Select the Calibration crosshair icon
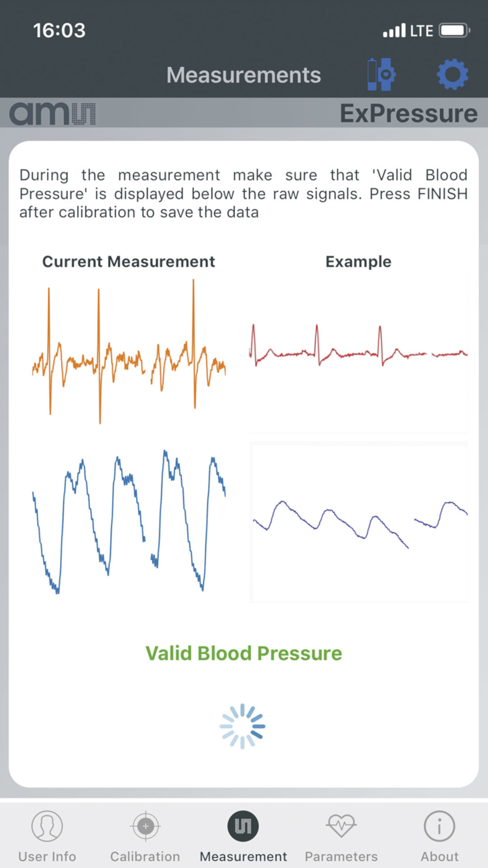The width and height of the screenshot is (488, 868). pyautogui.click(x=145, y=826)
